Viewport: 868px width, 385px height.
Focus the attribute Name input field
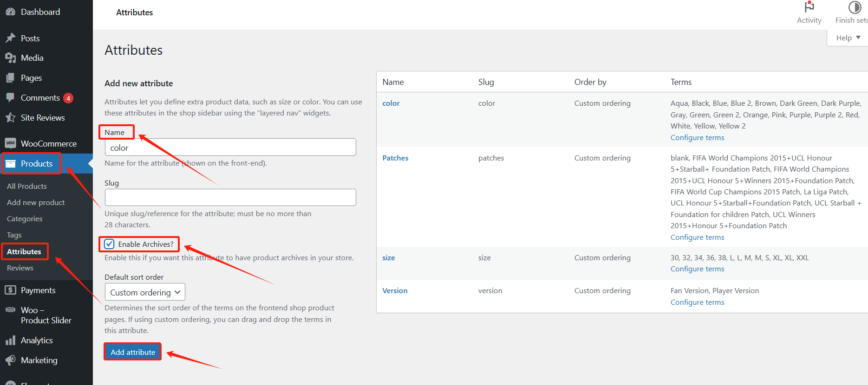pos(230,148)
